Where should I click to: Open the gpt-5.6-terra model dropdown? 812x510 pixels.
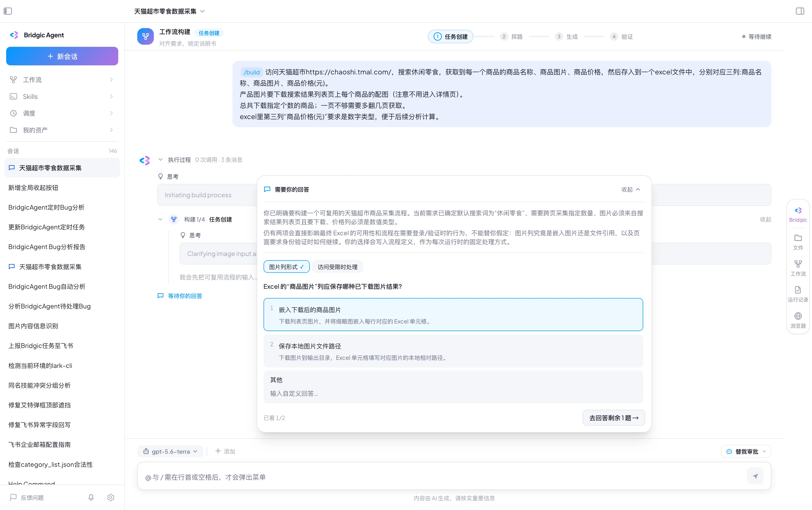point(170,451)
